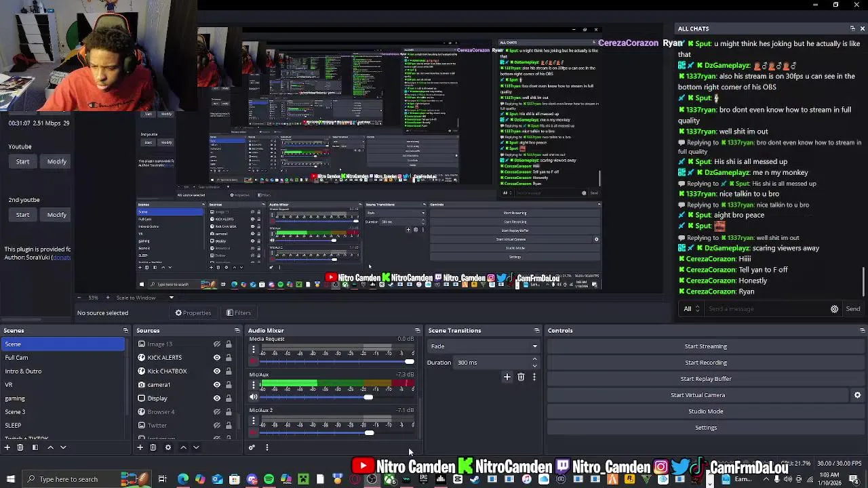This screenshot has height=488, width=868.
Task: Add a new source with plus icon
Action: (x=140, y=447)
